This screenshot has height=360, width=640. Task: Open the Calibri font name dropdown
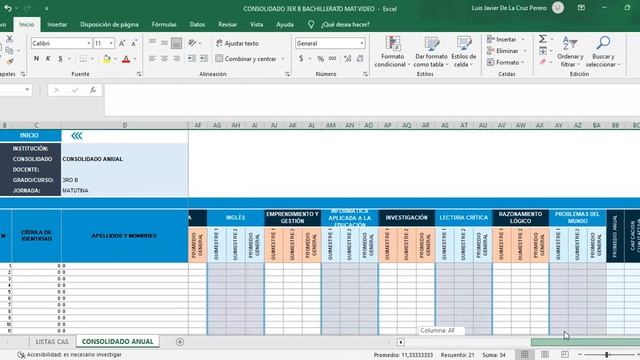pyautogui.click(x=89, y=43)
